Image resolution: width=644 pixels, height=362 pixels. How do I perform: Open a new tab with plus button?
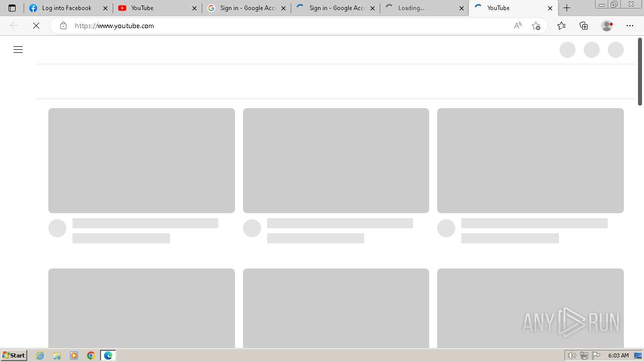[x=567, y=8]
